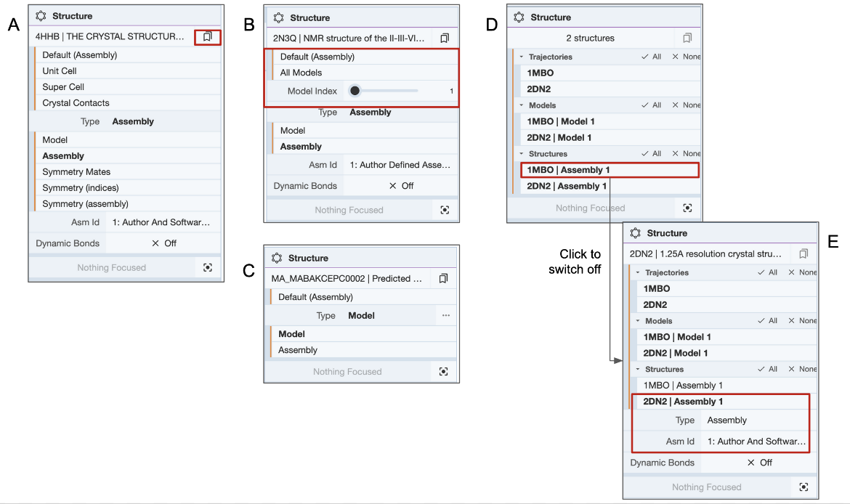This screenshot has height=504, width=850.
Task: Switch off '1MBO | Assembly 1' in '2 structures' panel
Action: click(x=610, y=170)
